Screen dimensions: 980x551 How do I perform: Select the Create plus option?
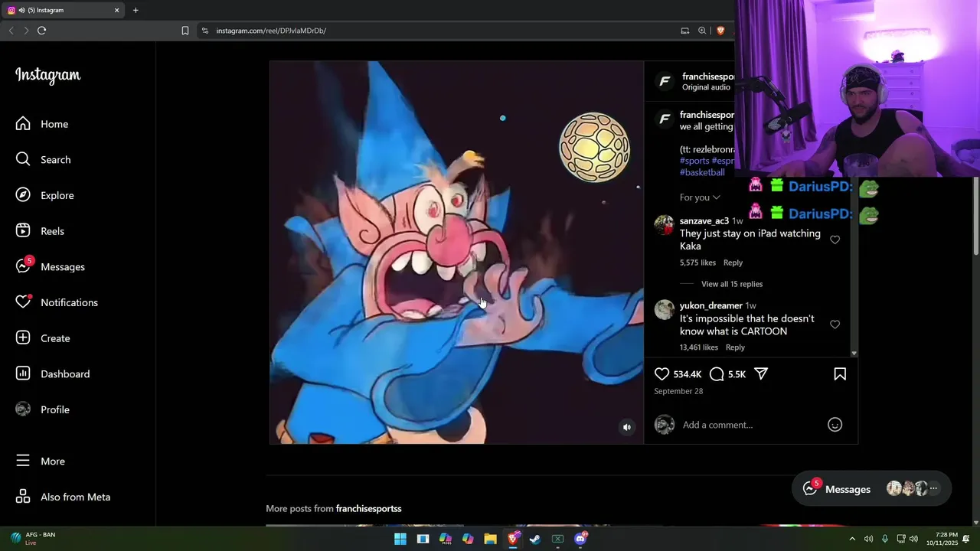(44, 338)
